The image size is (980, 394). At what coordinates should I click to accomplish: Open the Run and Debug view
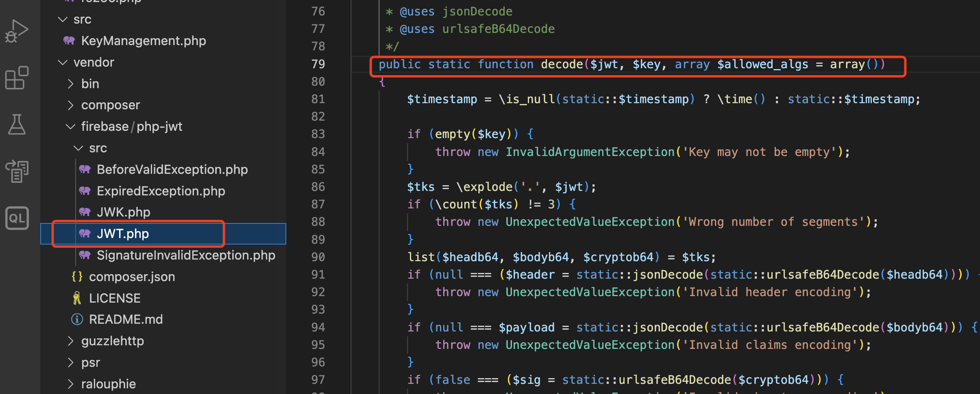17,30
